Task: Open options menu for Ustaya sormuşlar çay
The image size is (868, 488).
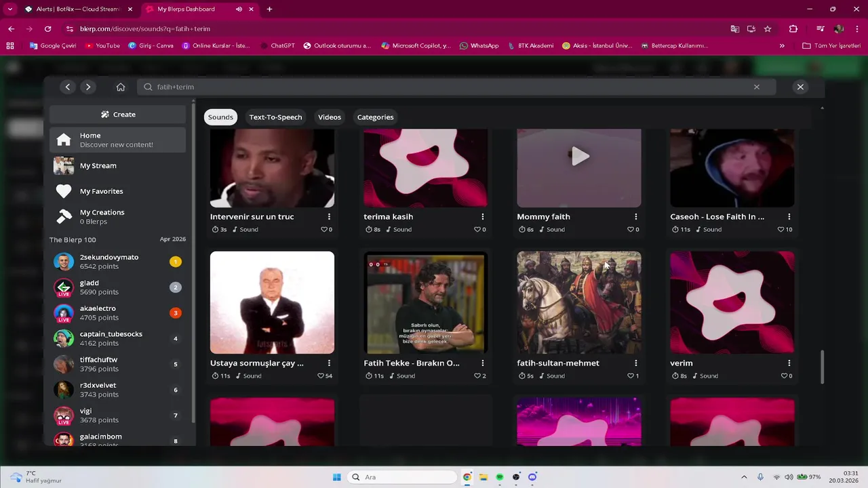Action: pos(329,363)
